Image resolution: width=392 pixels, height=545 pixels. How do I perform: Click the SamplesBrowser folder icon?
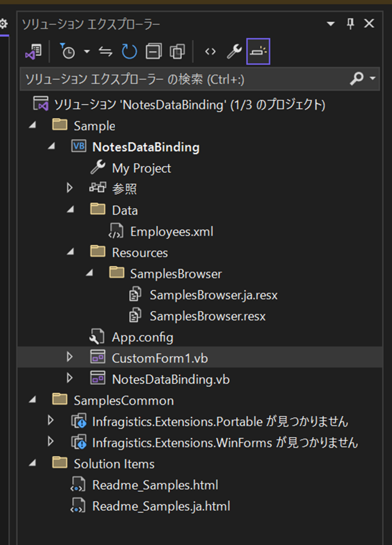tap(117, 272)
